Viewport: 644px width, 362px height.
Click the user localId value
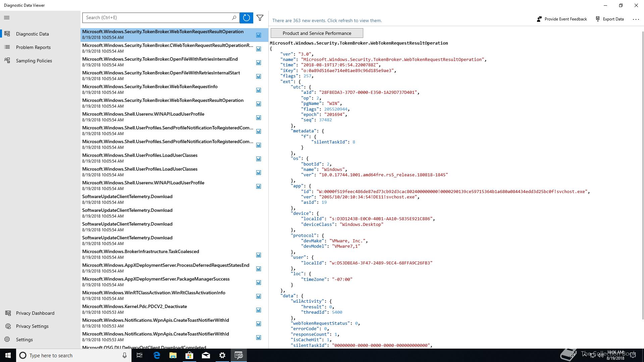(381, 263)
